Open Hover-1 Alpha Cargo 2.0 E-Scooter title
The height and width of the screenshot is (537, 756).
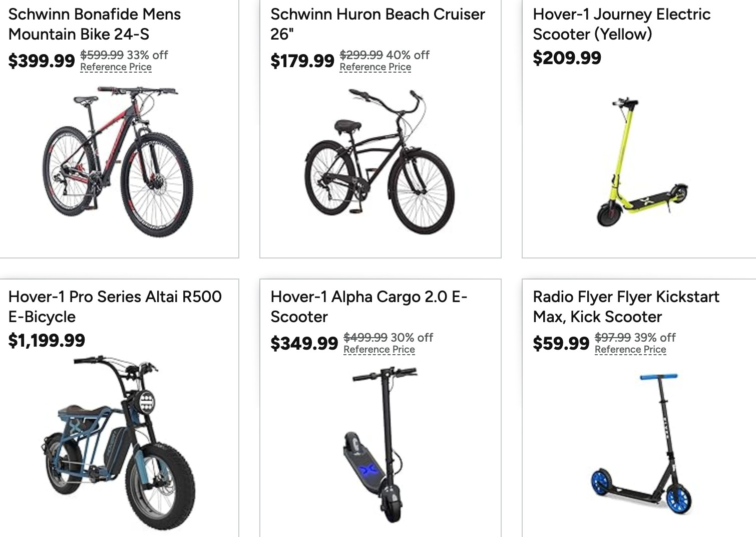click(x=368, y=307)
